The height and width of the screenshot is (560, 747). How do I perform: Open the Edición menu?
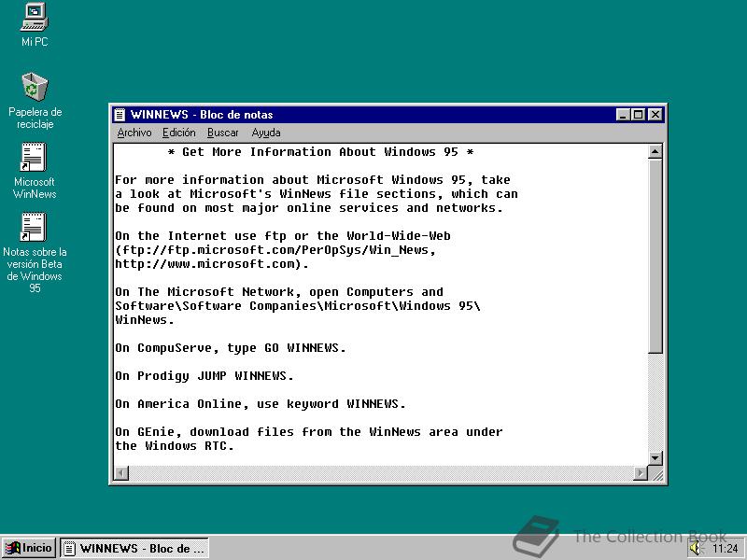tap(178, 133)
